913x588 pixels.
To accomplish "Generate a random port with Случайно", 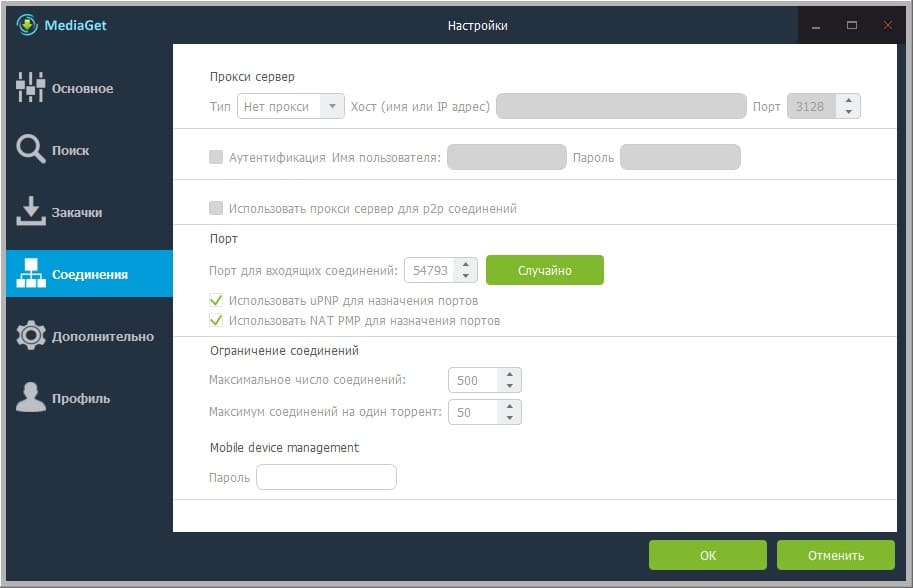I will (544, 270).
